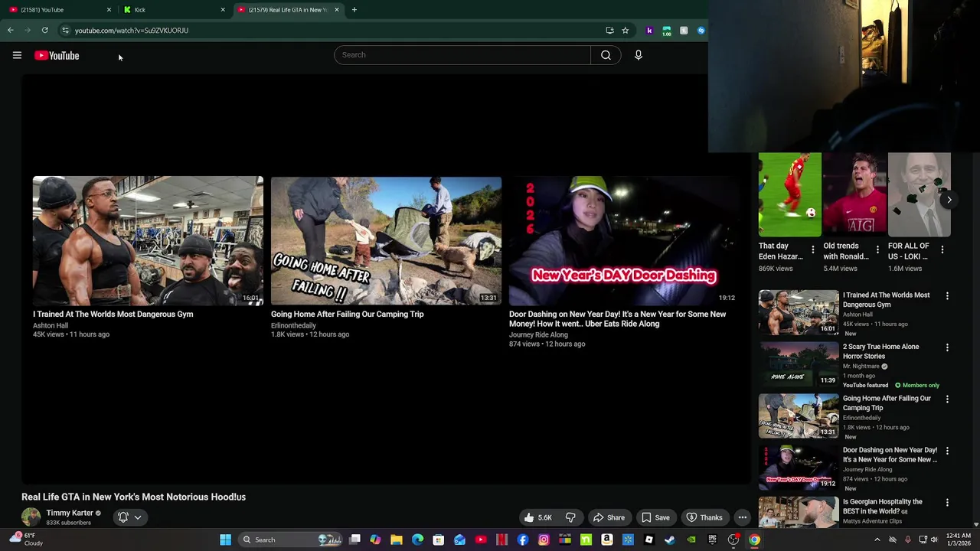Click the YouTube search input field

(462, 55)
